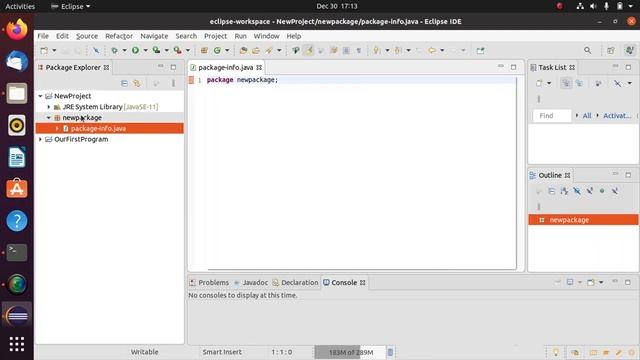Toggle Hide Non-Public Members green dot
Viewport: 640px width, 360px height.
(x=602, y=191)
